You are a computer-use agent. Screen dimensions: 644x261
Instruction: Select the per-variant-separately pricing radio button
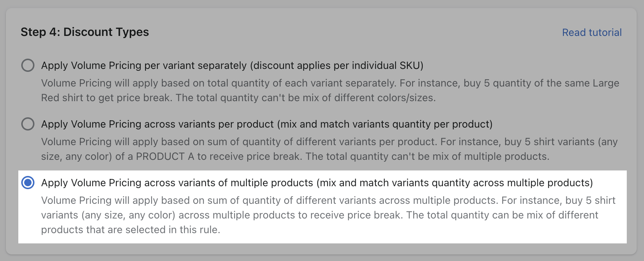[28, 65]
